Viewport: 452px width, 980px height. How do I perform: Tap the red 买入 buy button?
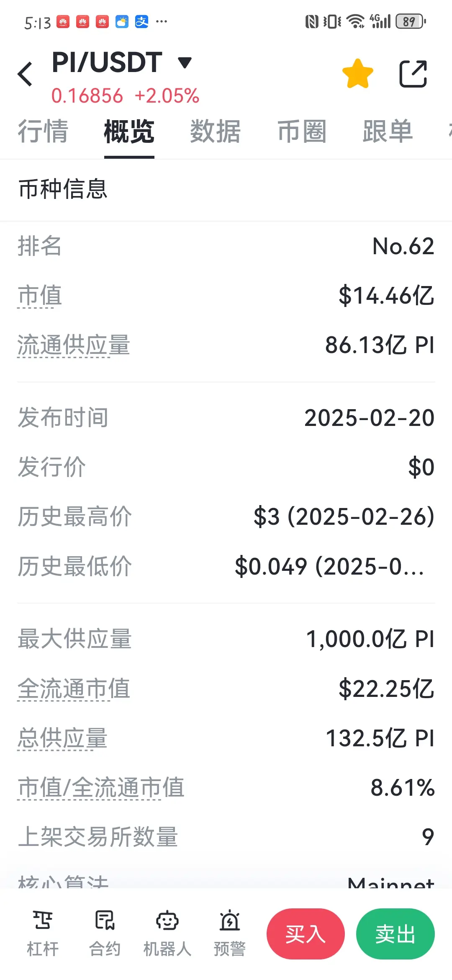(x=306, y=934)
